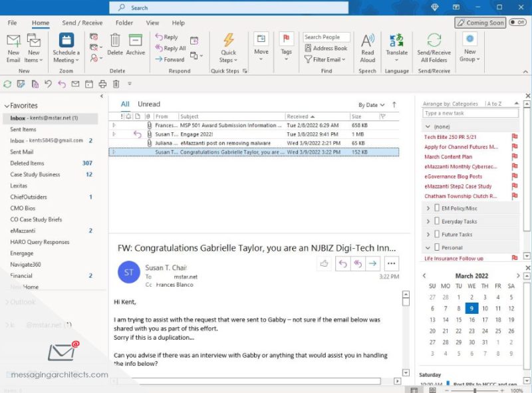
Task: Open Quick Steps lightning icon
Action: [228, 41]
